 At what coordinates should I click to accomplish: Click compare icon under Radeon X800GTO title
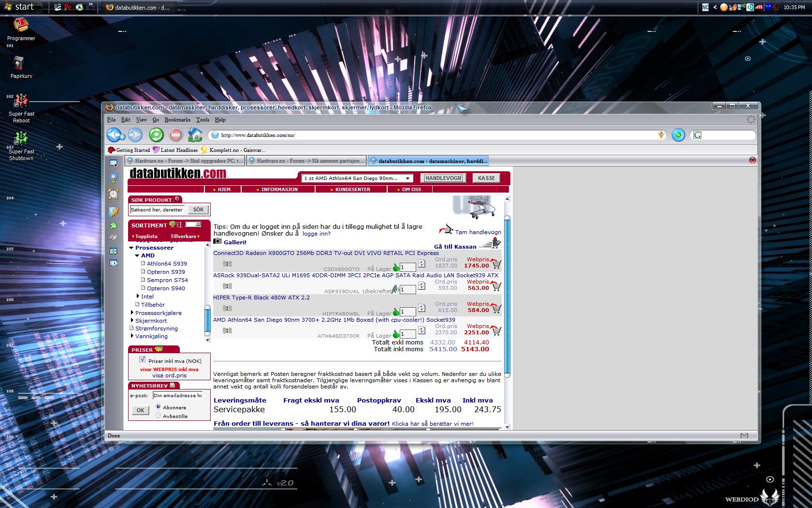227,264
